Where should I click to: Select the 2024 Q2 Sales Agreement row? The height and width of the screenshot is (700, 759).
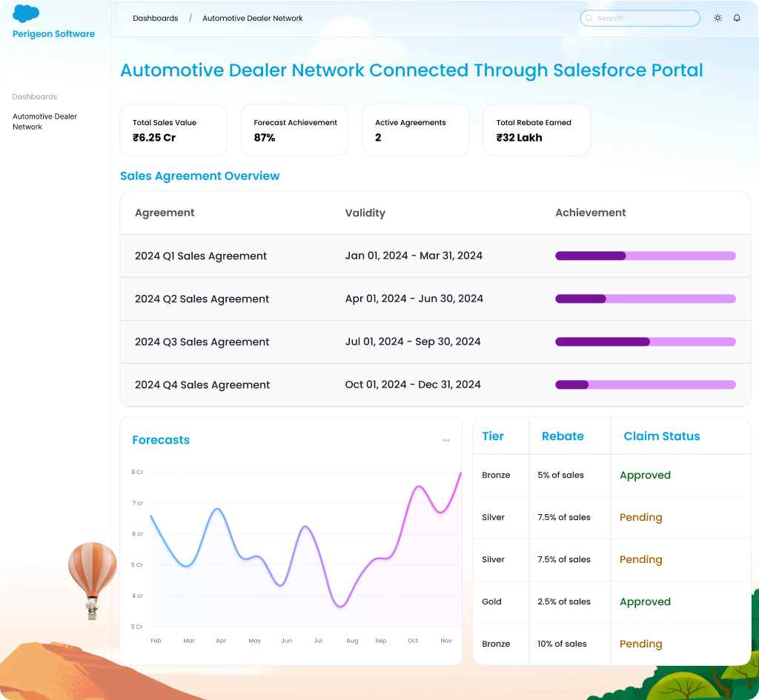[202, 299]
